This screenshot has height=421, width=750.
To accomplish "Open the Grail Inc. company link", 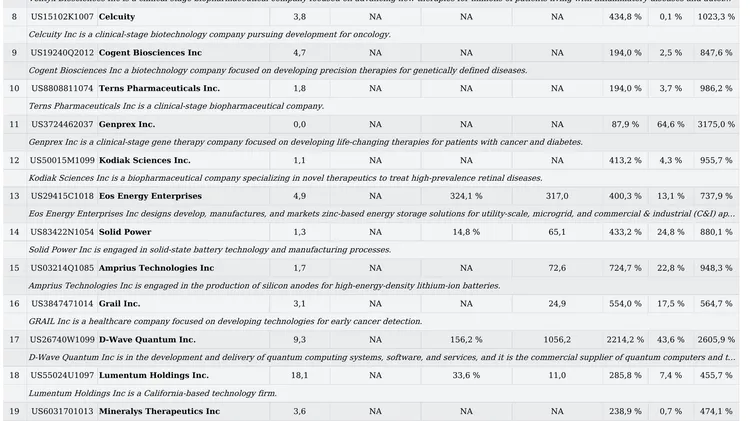I will point(119,304).
